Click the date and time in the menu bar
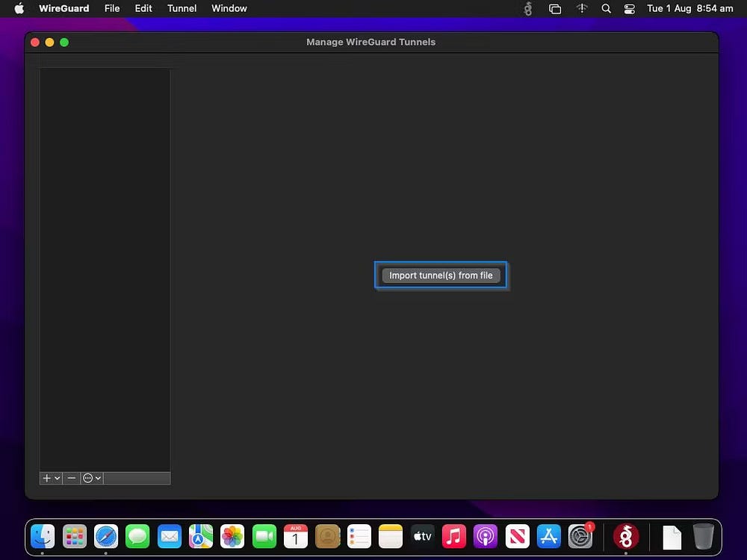This screenshot has width=747, height=560. [x=691, y=8]
